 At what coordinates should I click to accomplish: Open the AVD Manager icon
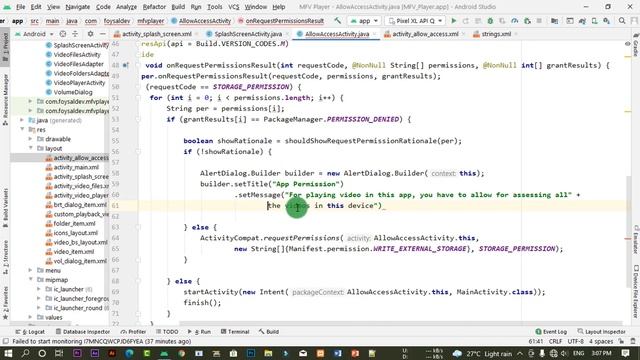[x=594, y=20]
